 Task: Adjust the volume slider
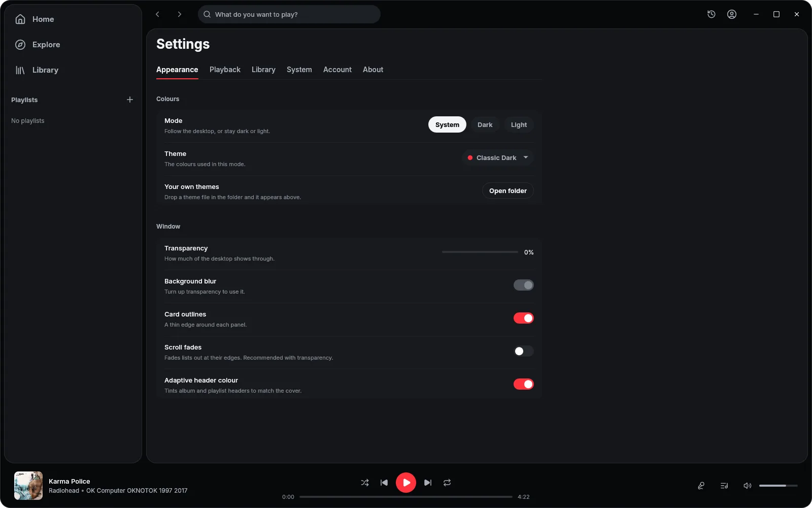779,486
